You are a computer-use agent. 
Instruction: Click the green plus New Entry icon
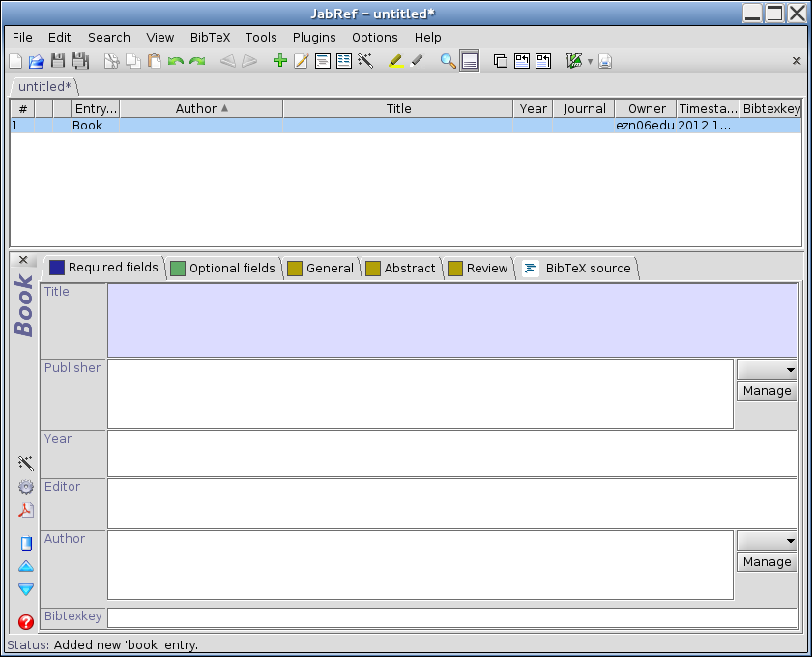(x=280, y=61)
